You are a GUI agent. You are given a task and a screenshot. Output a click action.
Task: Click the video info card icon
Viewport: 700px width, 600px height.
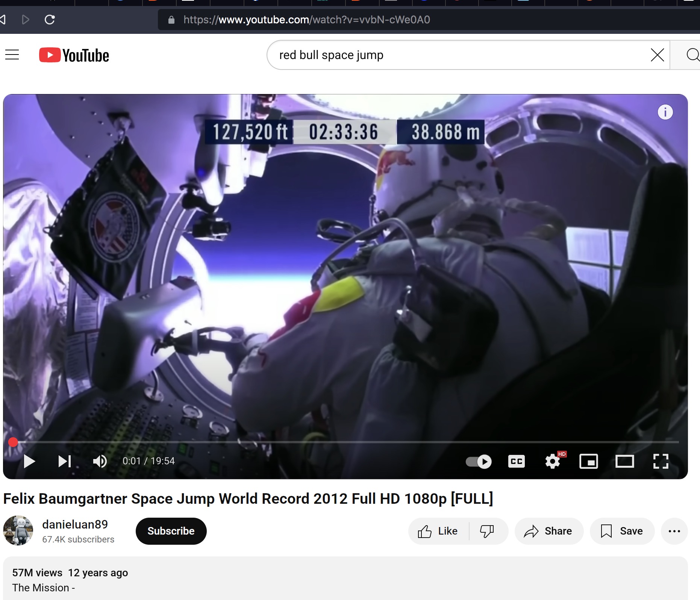(x=665, y=112)
